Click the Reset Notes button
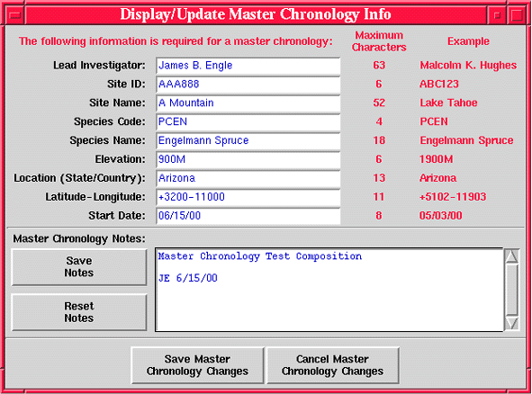 79,312
